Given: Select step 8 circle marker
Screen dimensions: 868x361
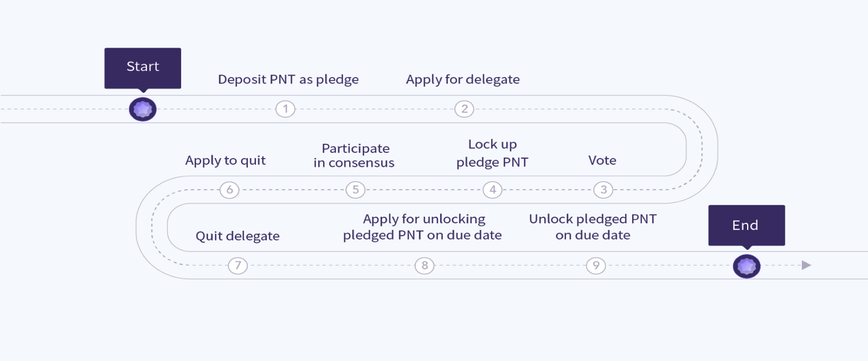Looking at the screenshot, I should click(424, 266).
